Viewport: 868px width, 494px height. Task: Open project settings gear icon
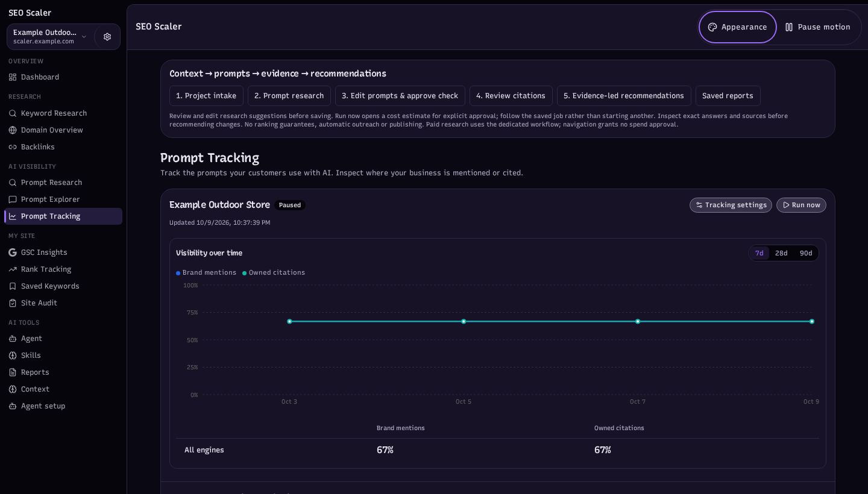(x=107, y=37)
